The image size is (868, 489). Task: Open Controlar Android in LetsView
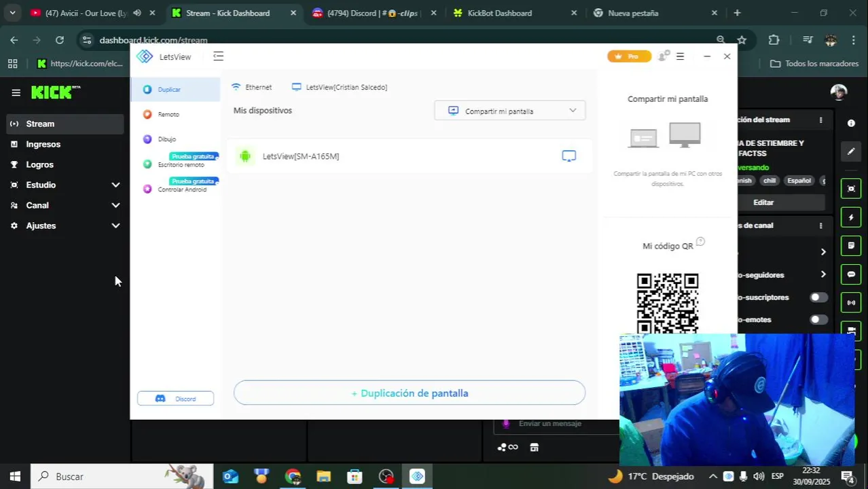click(x=182, y=189)
